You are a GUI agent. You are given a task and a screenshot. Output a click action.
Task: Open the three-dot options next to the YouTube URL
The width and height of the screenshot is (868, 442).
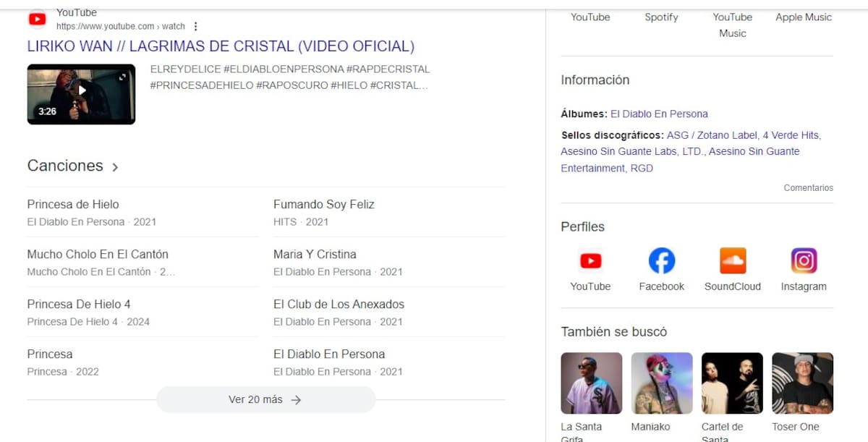point(195,25)
